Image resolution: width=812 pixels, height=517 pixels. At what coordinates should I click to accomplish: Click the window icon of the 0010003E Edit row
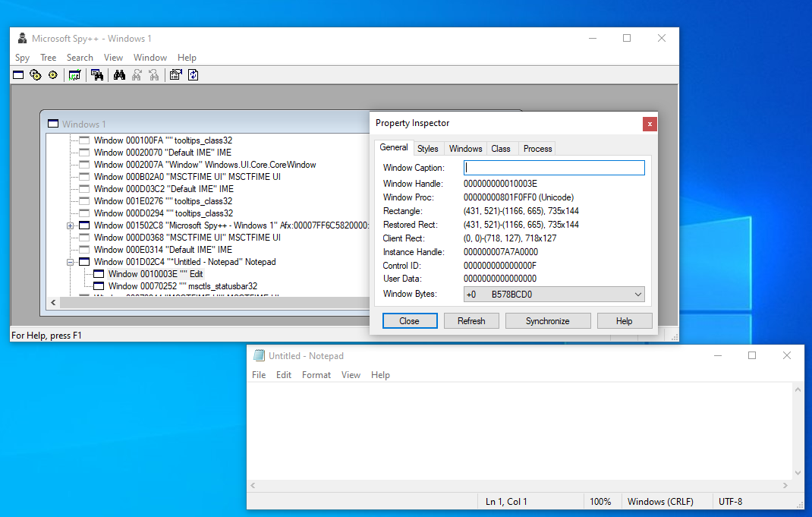99,274
